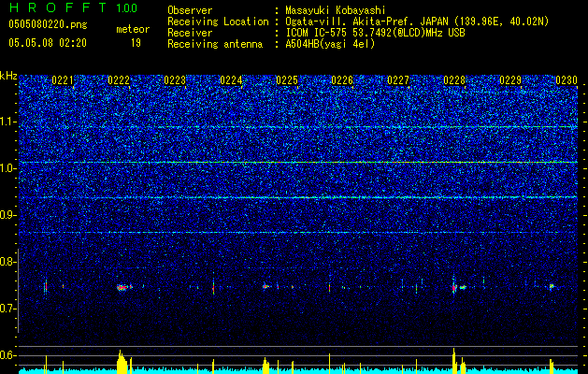Click the 1.1 kHz axis label
The width and height of the screenshot is (588, 374).
(8, 122)
